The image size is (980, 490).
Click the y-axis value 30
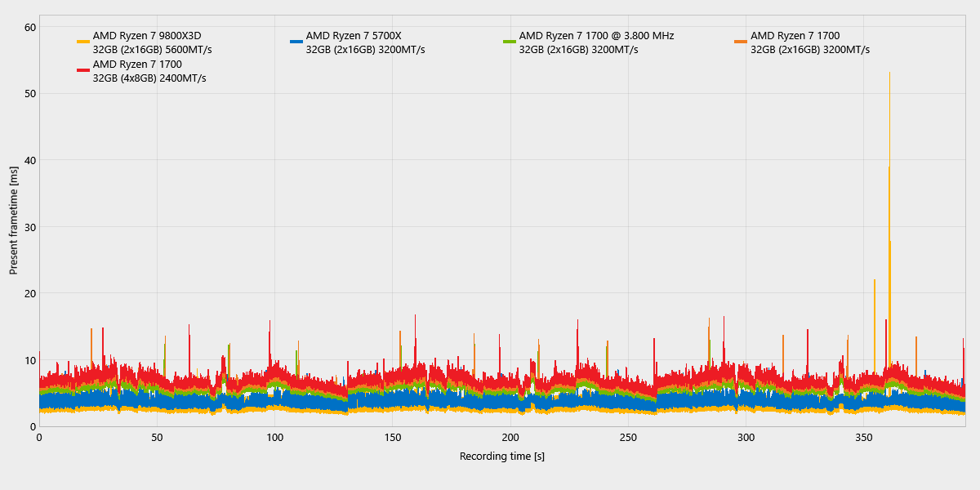[x=30, y=227]
